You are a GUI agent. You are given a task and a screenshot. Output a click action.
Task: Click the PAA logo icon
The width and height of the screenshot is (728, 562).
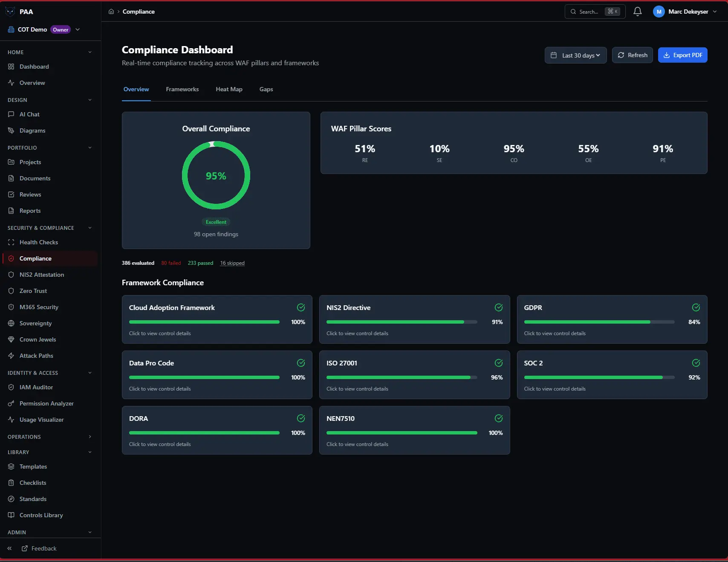[x=10, y=12]
